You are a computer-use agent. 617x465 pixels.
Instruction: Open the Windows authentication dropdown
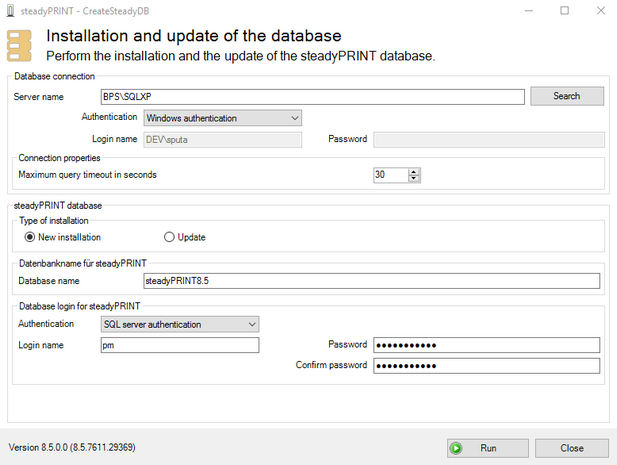223,118
